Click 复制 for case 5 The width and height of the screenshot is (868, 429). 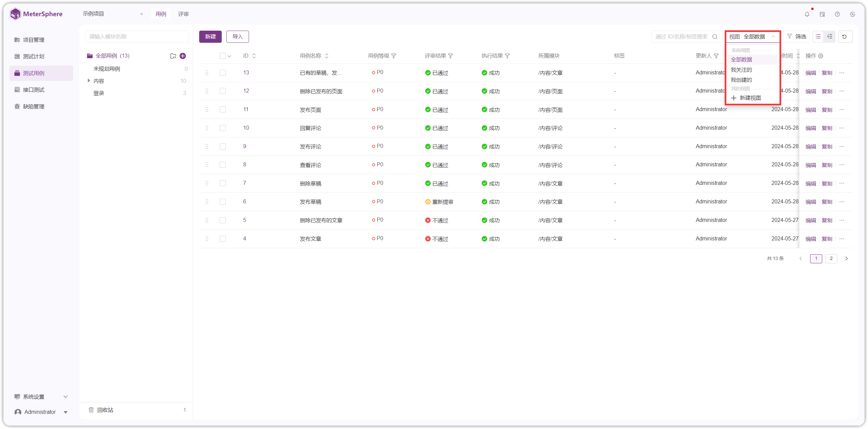[827, 220]
